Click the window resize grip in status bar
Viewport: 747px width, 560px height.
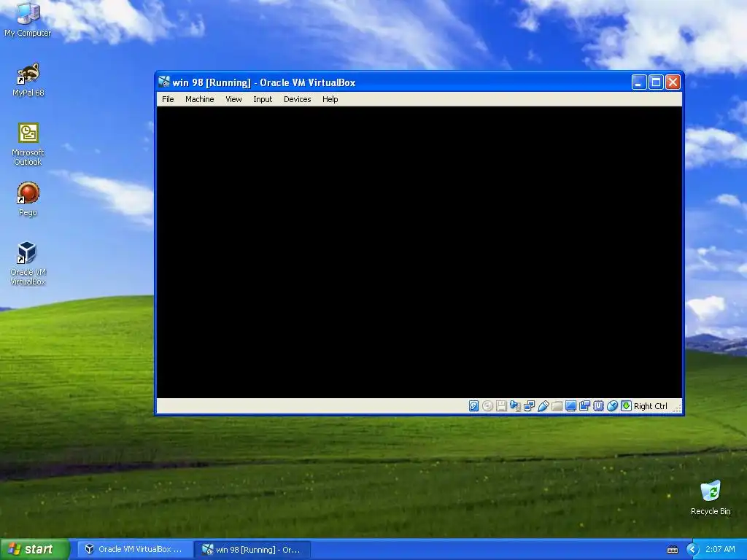(678, 408)
